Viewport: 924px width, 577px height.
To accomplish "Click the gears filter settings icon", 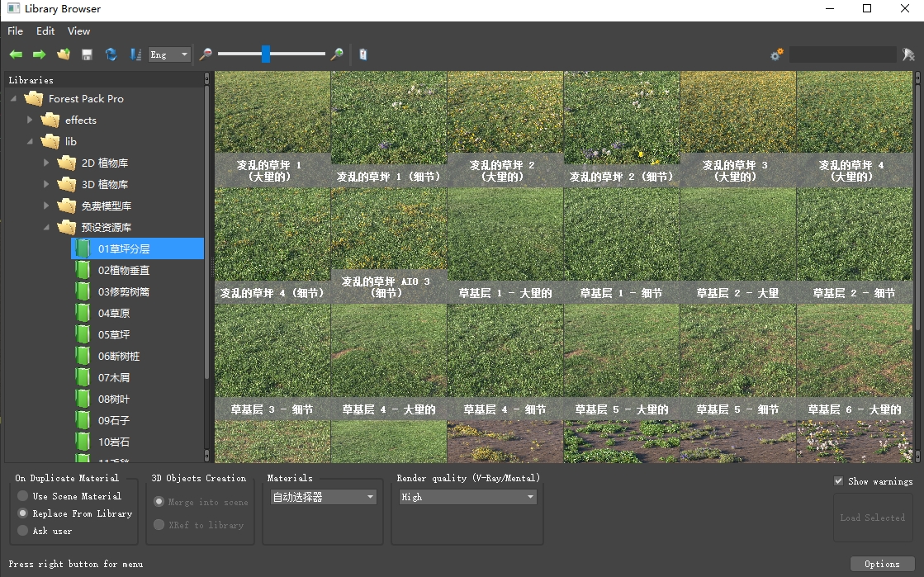I will (x=776, y=54).
